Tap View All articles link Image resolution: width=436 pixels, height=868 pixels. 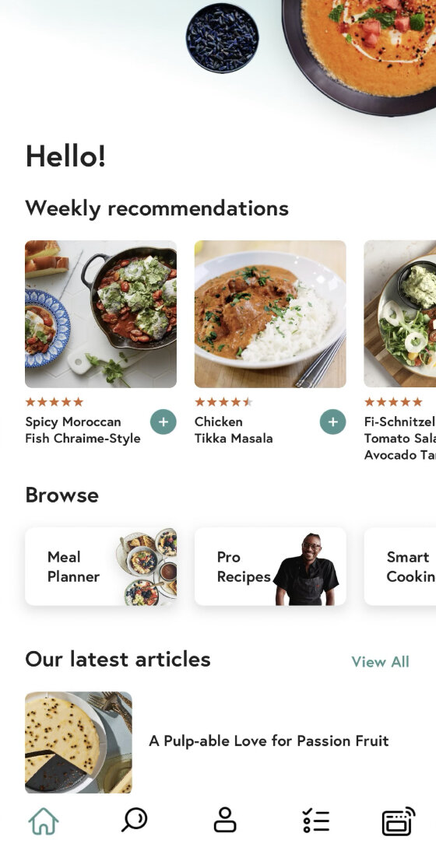[380, 662]
